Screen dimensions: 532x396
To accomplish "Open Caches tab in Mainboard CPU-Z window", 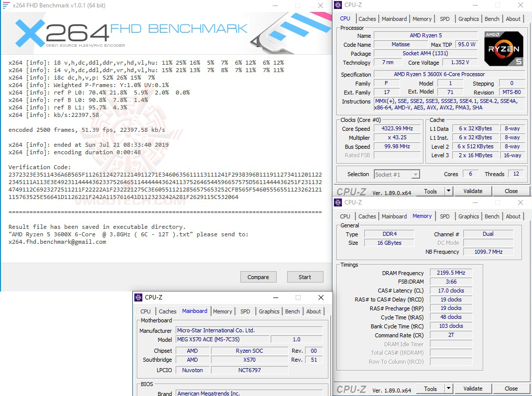I will [x=168, y=311].
